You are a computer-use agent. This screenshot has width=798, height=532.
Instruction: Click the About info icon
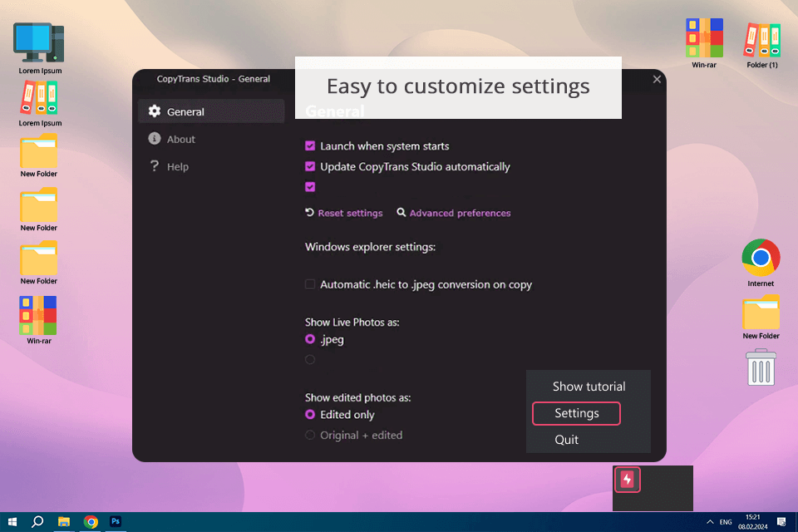(x=155, y=139)
